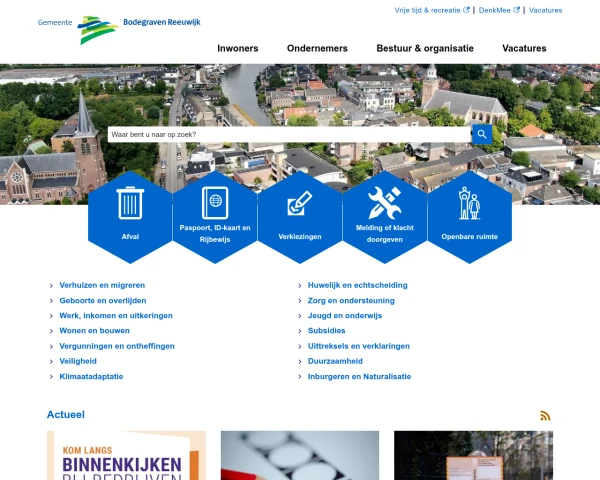Open the Vrije tijd & recreatie external link
Image resolution: width=600 pixels, height=480 pixels.
(x=432, y=10)
